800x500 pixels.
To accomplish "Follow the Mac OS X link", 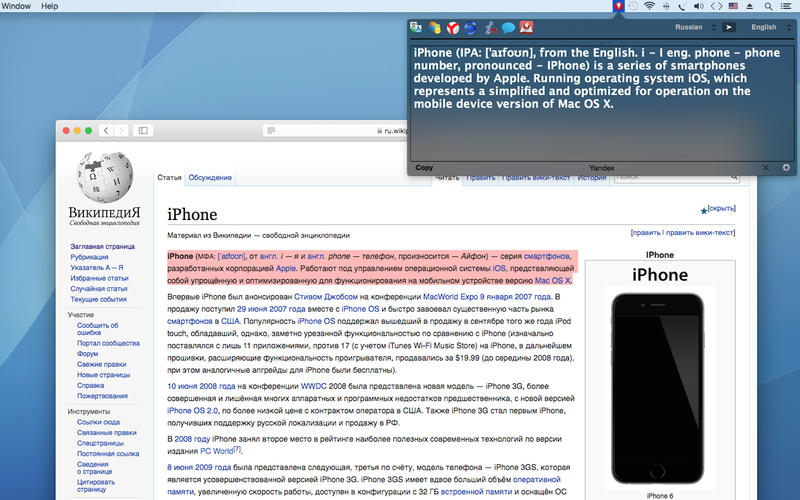I will pyautogui.click(x=553, y=281).
